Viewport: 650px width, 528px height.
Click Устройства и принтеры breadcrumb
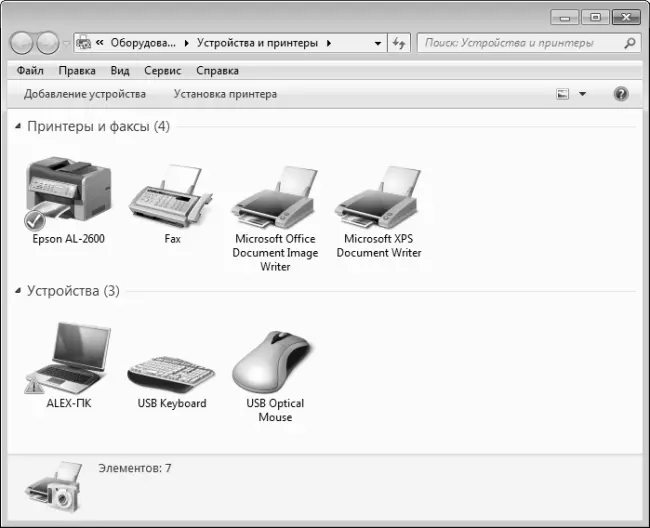point(257,43)
